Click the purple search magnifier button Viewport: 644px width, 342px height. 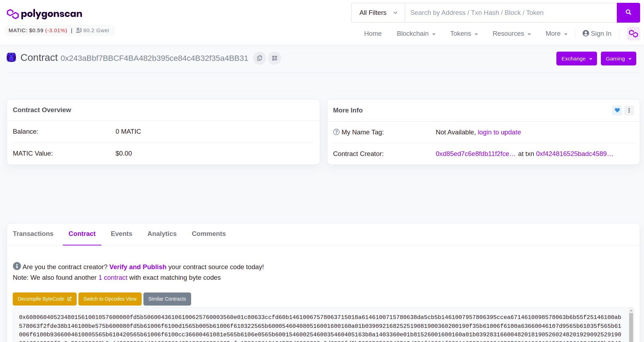(628, 13)
